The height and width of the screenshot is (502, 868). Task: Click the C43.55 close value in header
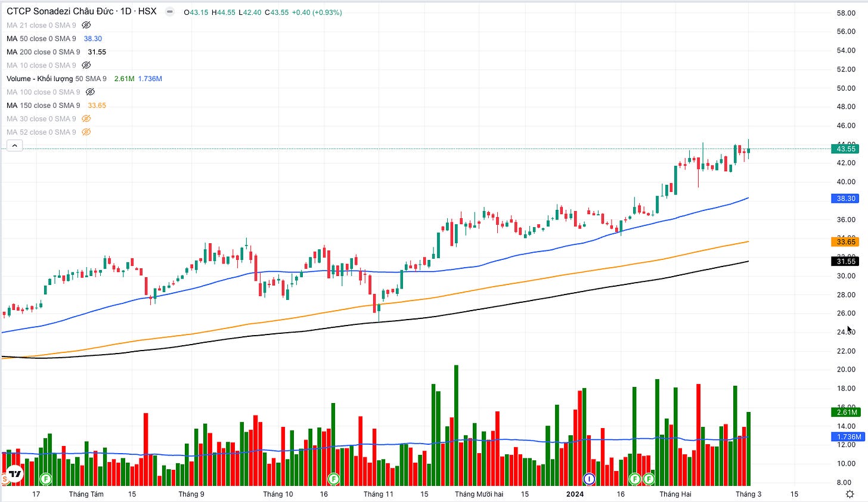[277, 12]
